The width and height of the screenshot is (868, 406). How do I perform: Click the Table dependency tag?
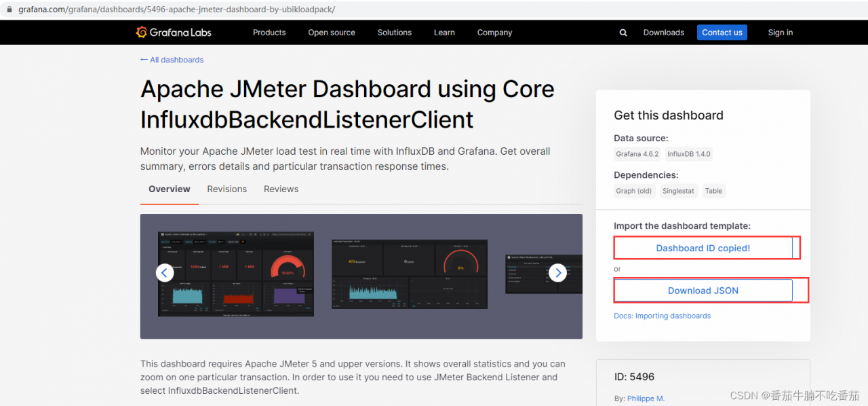(x=713, y=191)
